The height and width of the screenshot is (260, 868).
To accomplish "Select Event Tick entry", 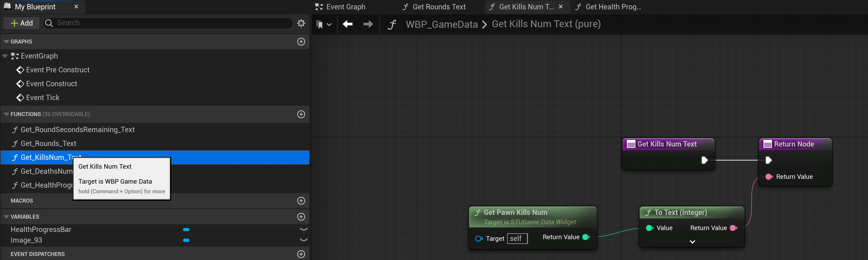I will point(42,97).
